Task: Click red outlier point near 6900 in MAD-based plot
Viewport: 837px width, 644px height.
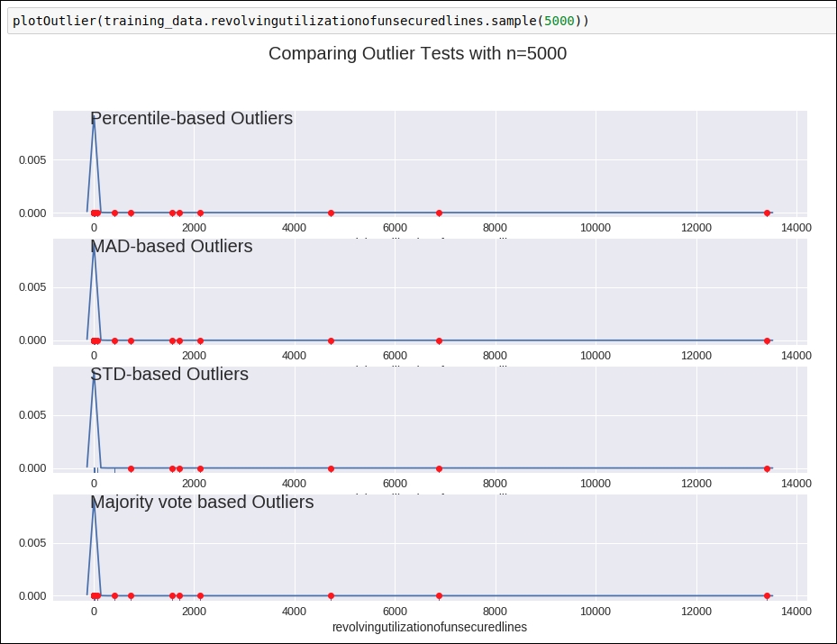Action: (x=440, y=341)
